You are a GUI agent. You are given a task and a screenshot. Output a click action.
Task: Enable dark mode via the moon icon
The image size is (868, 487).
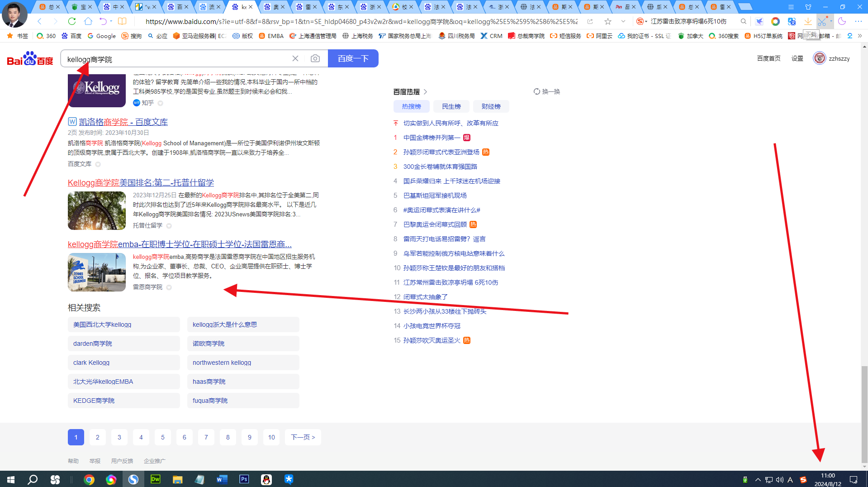842,21
